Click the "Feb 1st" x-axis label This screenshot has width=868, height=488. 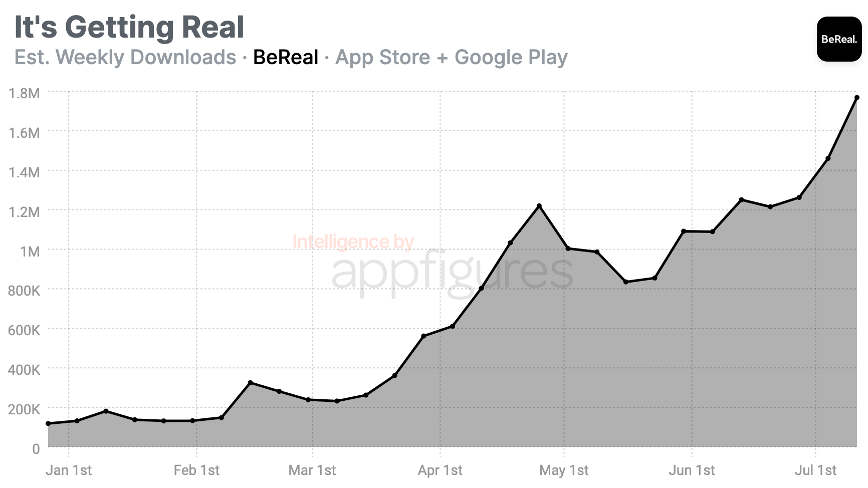pos(196,470)
